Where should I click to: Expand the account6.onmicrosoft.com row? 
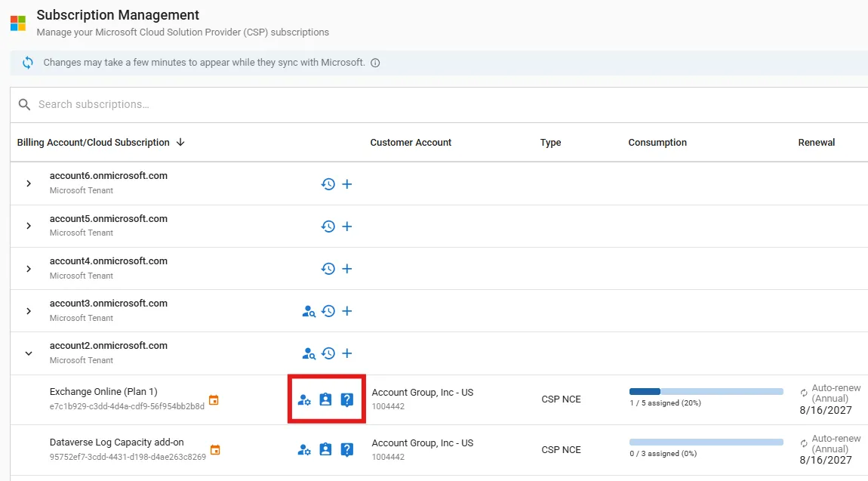[29, 183]
